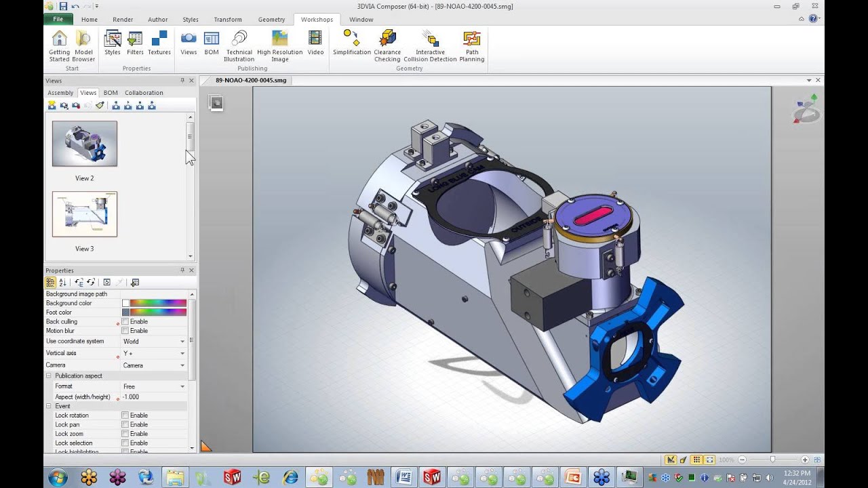This screenshot has height=488, width=868.
Task: Click the paintbrush icon in Views toolbar
Action: point(100,105)
